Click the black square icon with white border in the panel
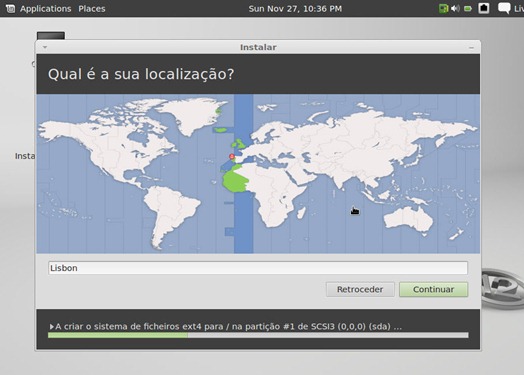524x375 pixels. point(484,8)
